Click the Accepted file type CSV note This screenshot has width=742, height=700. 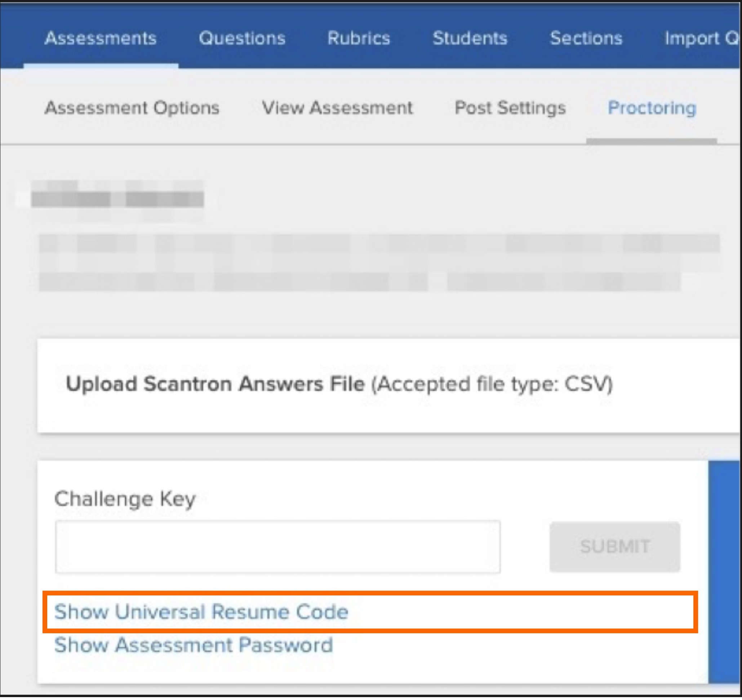492,384
